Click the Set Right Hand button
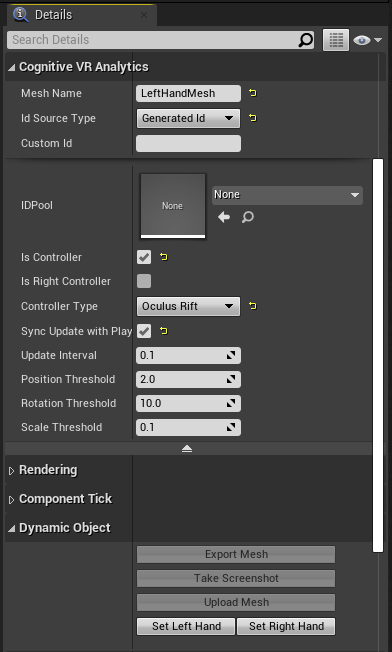The height and width of the screenshot is (652, 392). pos(286,626)
